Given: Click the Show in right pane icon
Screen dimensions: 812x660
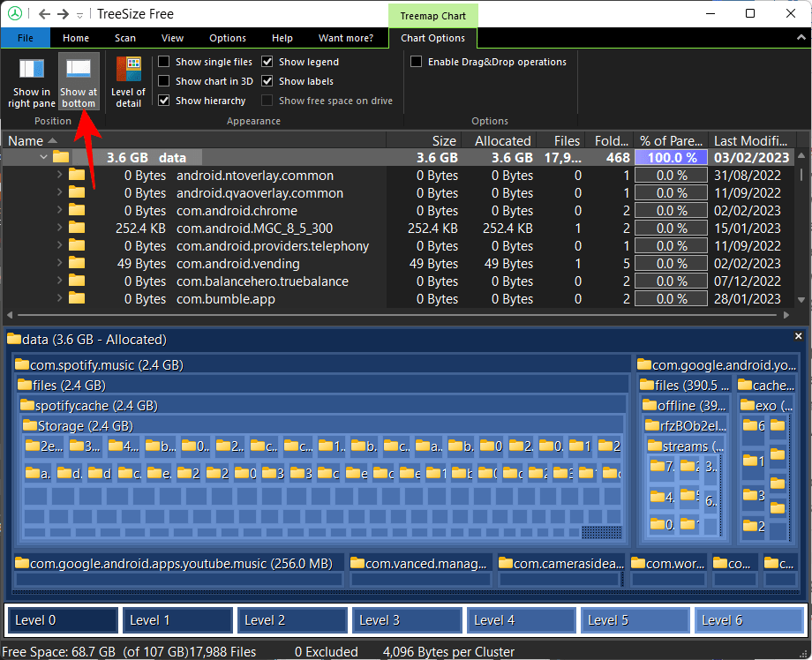Looking at the screenshot, I should coord(32,70).
